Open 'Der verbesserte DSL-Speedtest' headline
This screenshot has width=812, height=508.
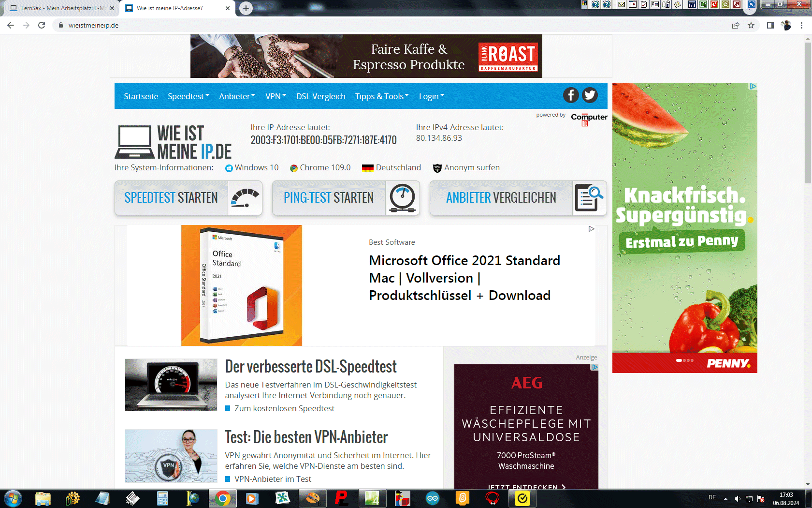[311, 367]
